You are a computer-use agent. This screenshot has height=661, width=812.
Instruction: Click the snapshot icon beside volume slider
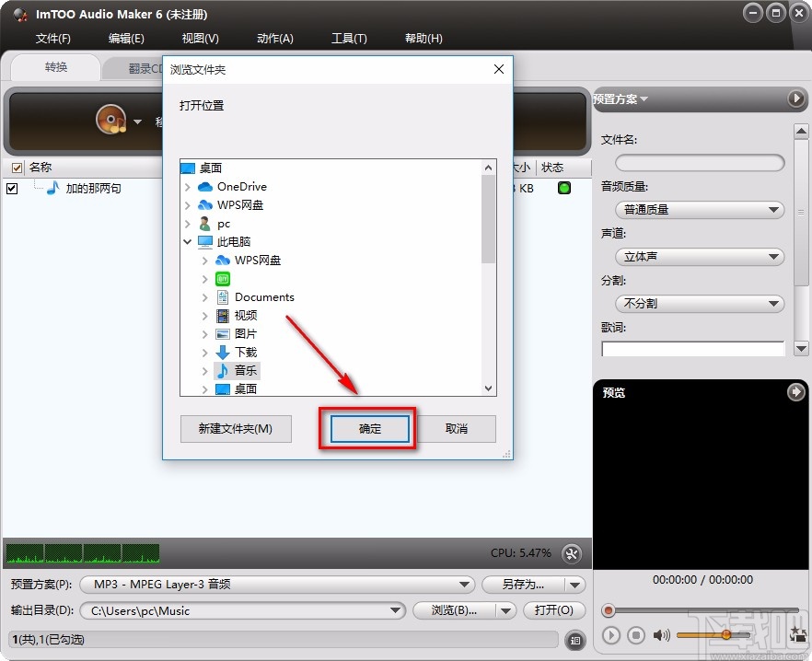[x=797, y=635]
